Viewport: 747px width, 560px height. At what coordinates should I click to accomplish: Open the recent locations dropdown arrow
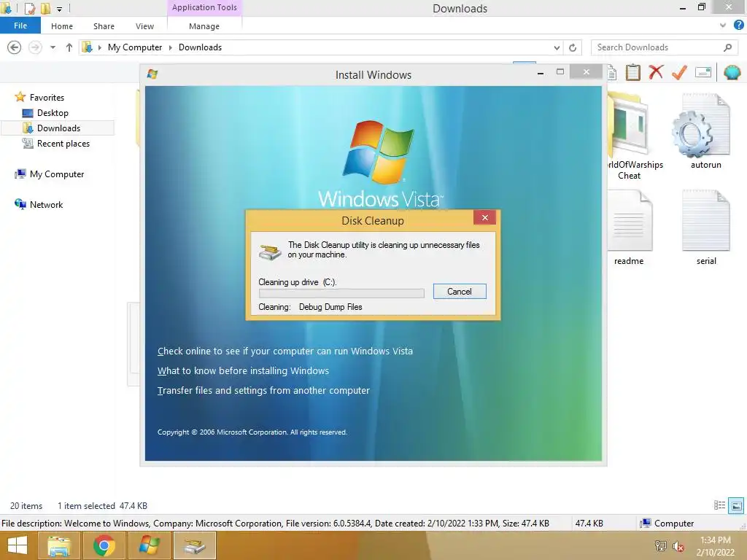point(53,47)
